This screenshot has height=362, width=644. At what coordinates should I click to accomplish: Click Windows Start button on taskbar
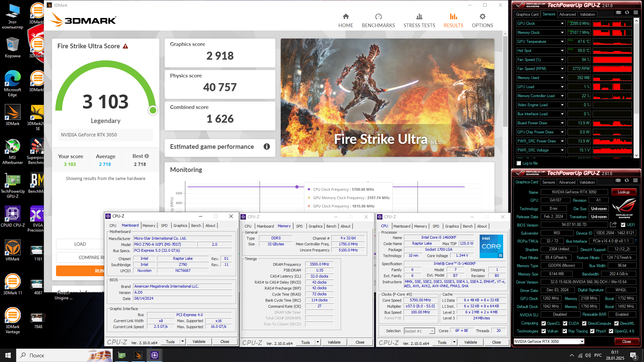tap(8, 355)
